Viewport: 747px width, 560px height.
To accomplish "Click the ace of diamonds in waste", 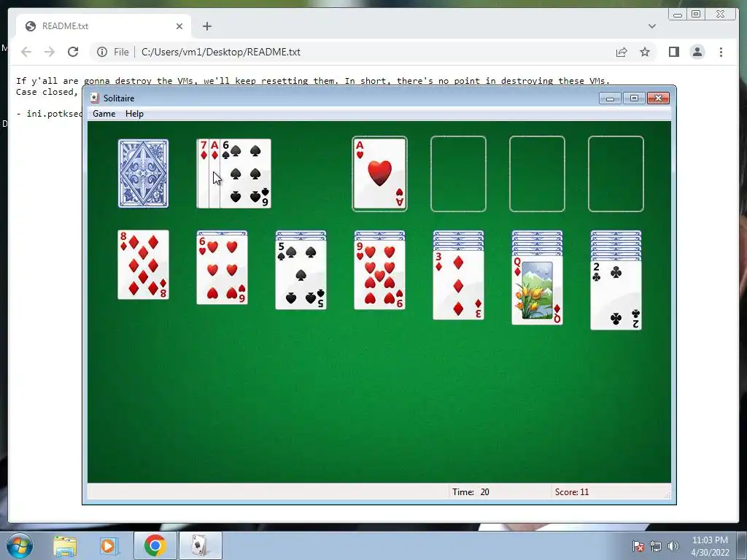I will coord(214,174).
